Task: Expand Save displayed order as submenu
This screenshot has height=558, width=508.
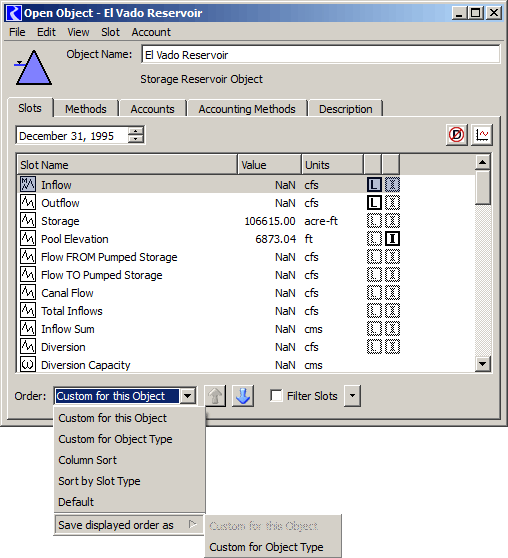Action: point(129,525)
